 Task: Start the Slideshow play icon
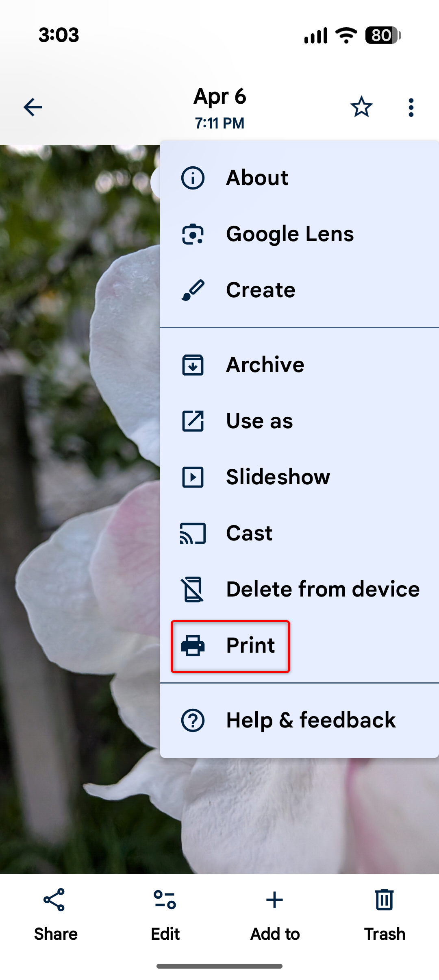tap(193, 477)
